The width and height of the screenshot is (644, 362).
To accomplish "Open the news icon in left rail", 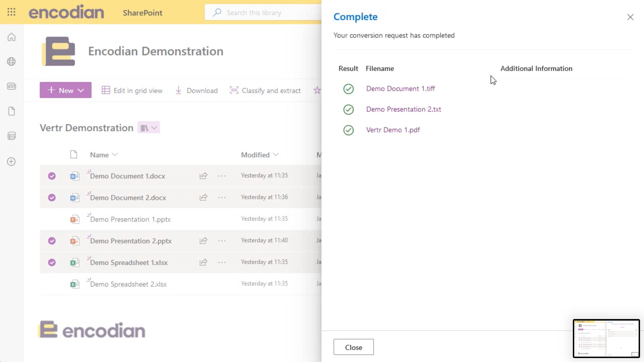I will click(11, 86).
